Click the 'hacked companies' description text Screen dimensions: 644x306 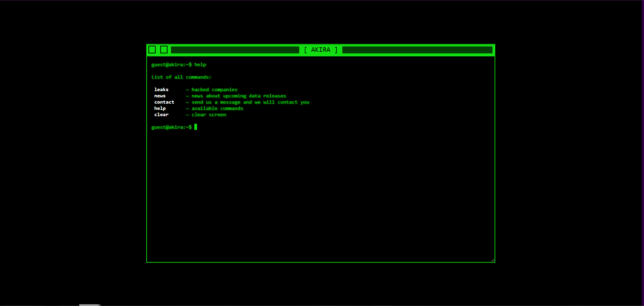click(214, 90)
